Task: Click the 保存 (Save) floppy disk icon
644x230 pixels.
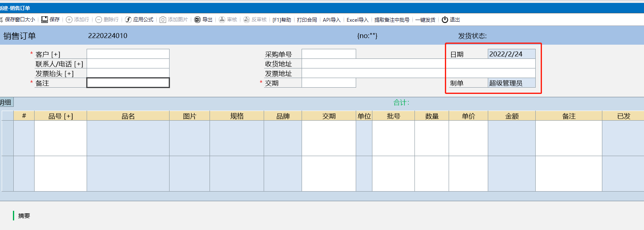Action: point(45,20)
